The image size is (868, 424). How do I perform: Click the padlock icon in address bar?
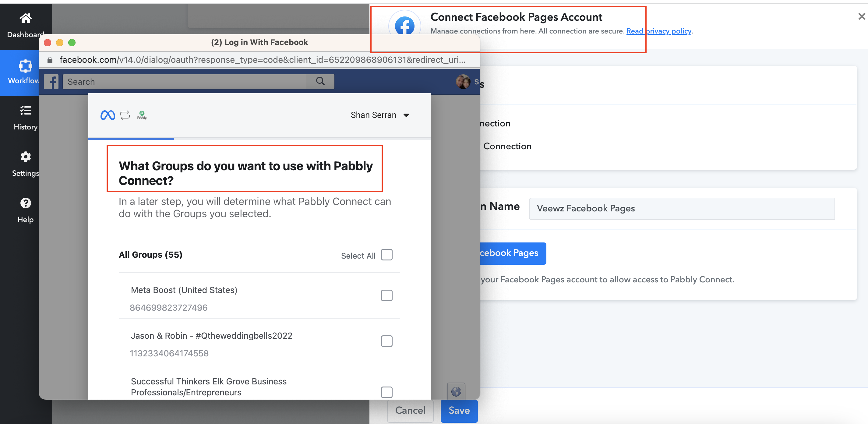50,60
